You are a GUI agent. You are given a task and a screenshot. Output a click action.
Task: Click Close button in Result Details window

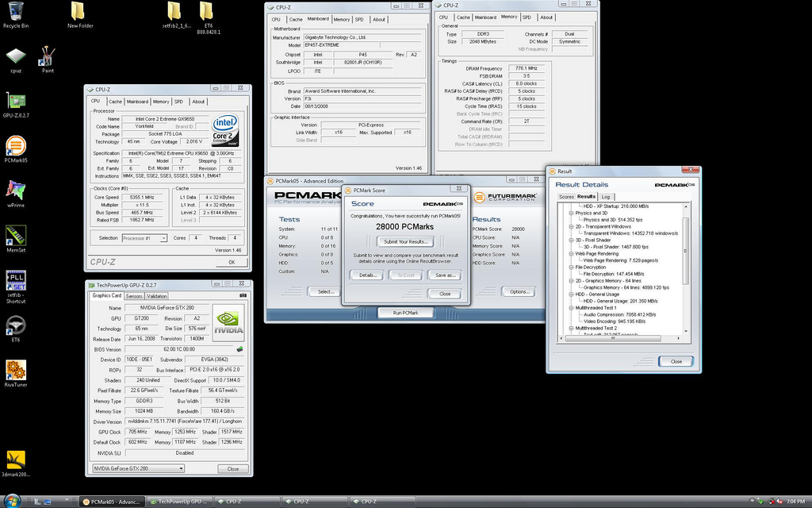(676, 361)
